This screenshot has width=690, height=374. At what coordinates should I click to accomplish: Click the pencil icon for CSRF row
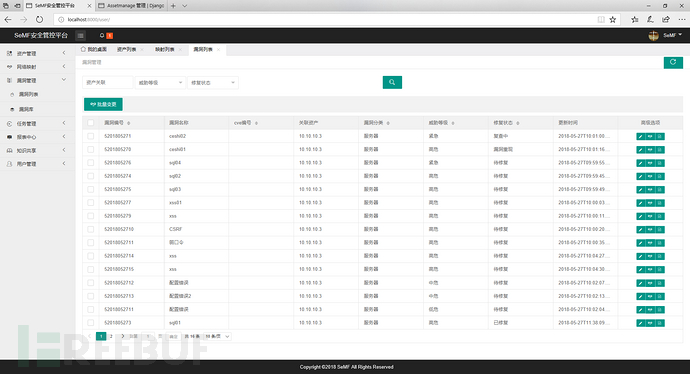(x=641, y=230)
